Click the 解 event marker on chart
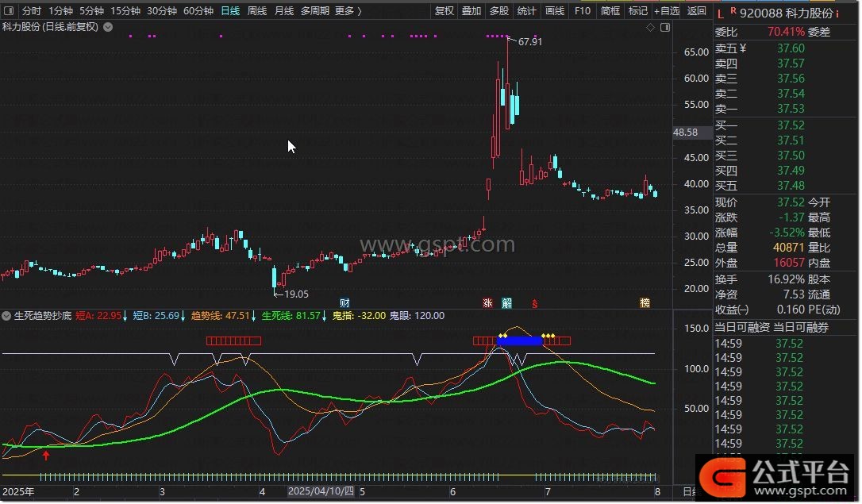Screen dimensions: 862x504 [506, 302]
